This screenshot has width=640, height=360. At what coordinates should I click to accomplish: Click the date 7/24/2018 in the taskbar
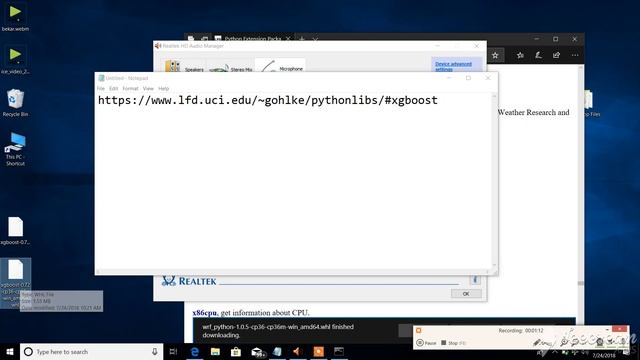[x=604, y=356]
